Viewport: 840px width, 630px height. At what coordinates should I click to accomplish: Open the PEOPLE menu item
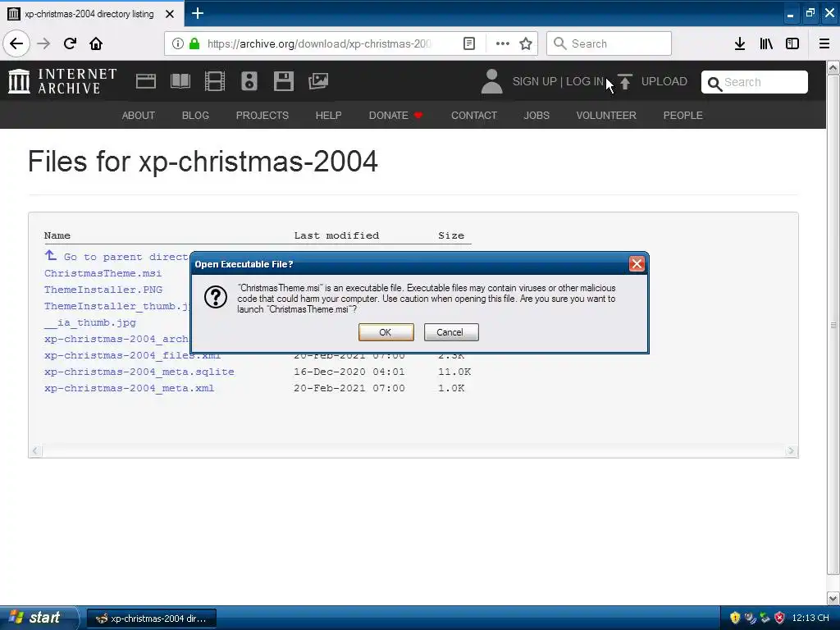coord(683,115)
